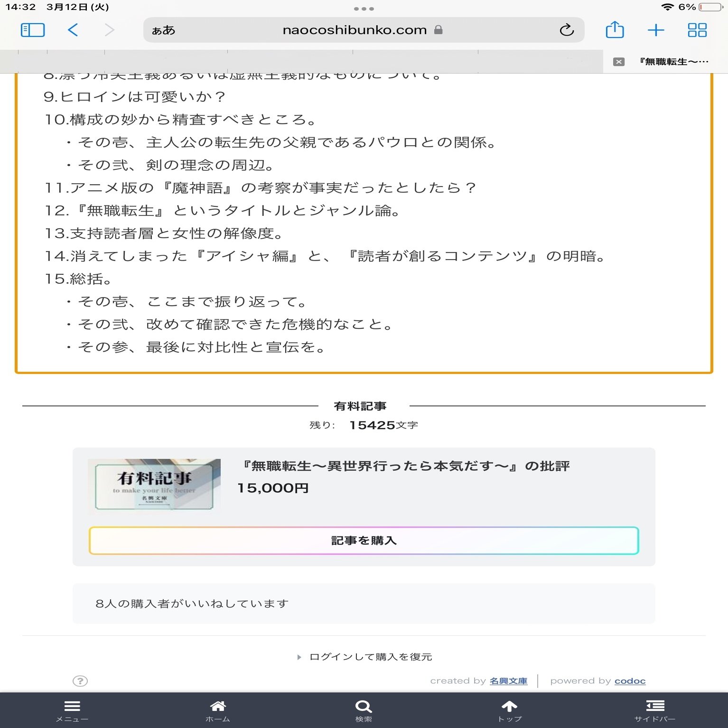Open the share sheet icon
Image resolution: width=728 pixels, height=728 pixels.
(615, 29)
